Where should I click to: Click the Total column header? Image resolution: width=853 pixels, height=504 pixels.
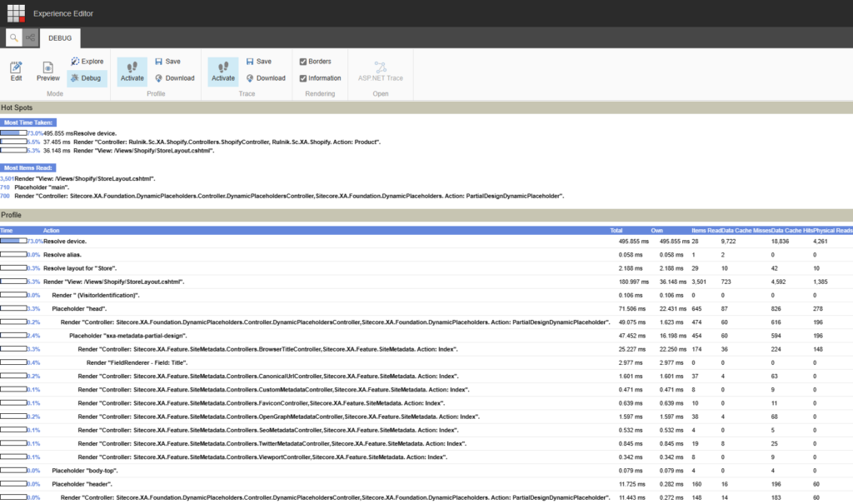pos(616,230)
